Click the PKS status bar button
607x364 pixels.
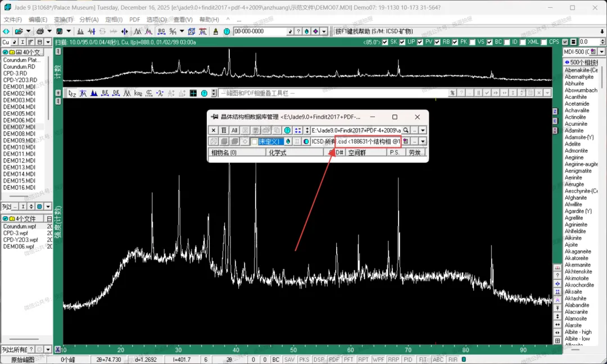[x=304, y=360]
